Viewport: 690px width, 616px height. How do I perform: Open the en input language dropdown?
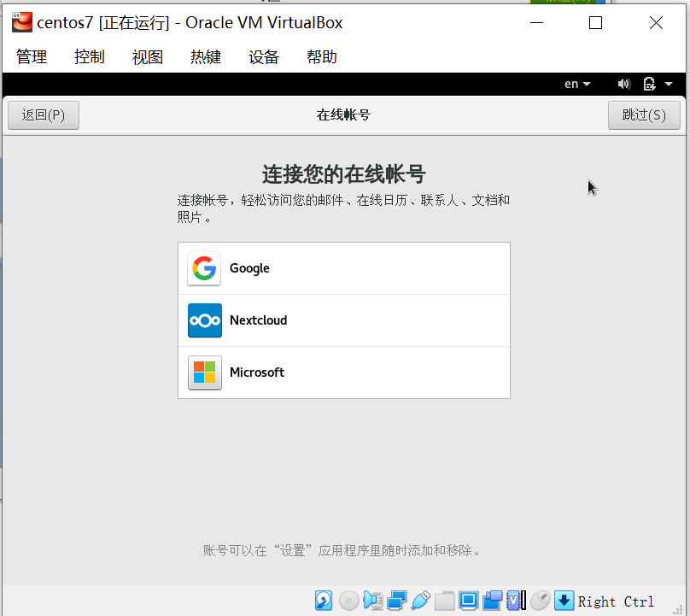pyautogui.click(x=577, y=84)
